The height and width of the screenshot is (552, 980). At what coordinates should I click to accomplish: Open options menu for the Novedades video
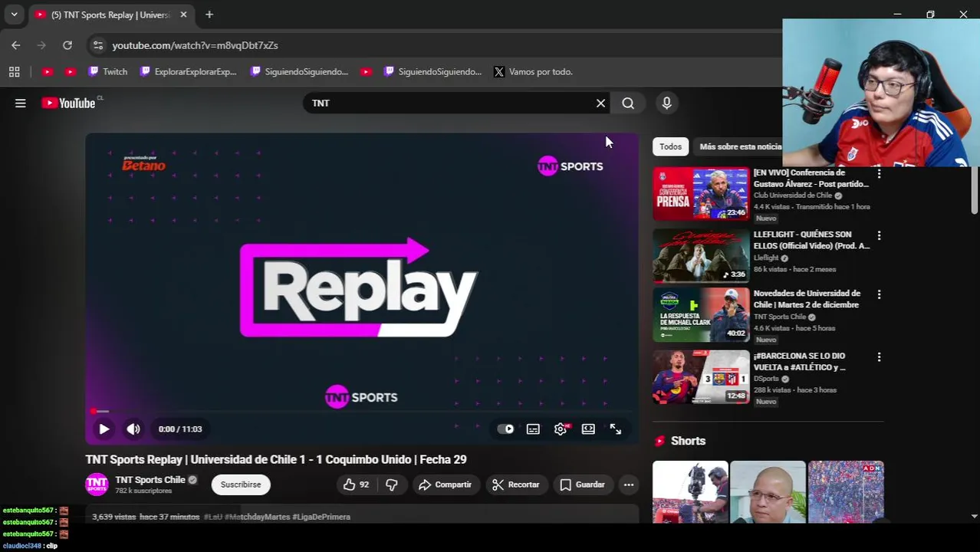tap(879, 294)
